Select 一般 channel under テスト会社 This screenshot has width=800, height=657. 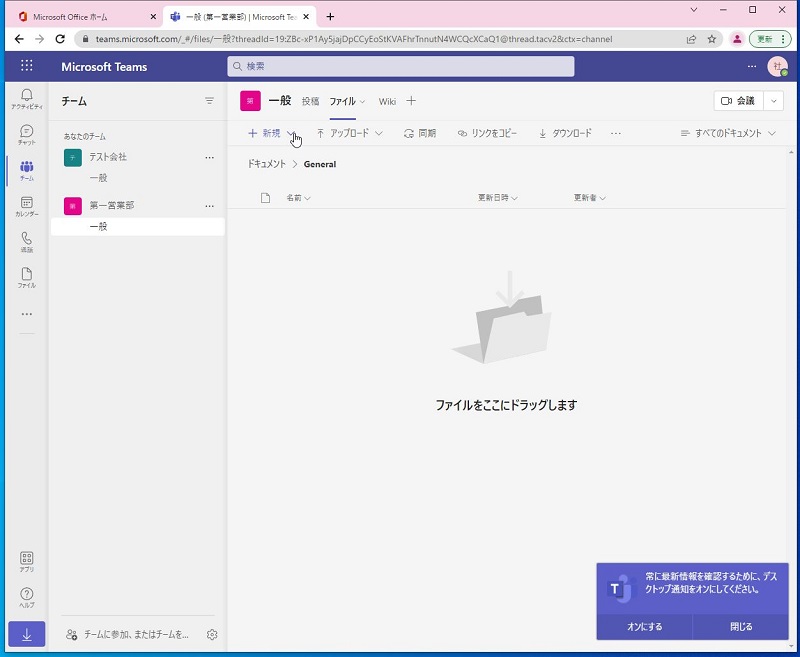138,178
